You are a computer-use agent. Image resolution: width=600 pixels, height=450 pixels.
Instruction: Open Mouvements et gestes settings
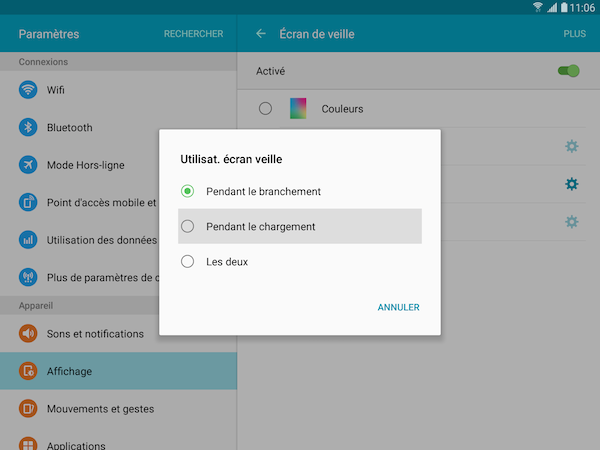coord(118,409)
